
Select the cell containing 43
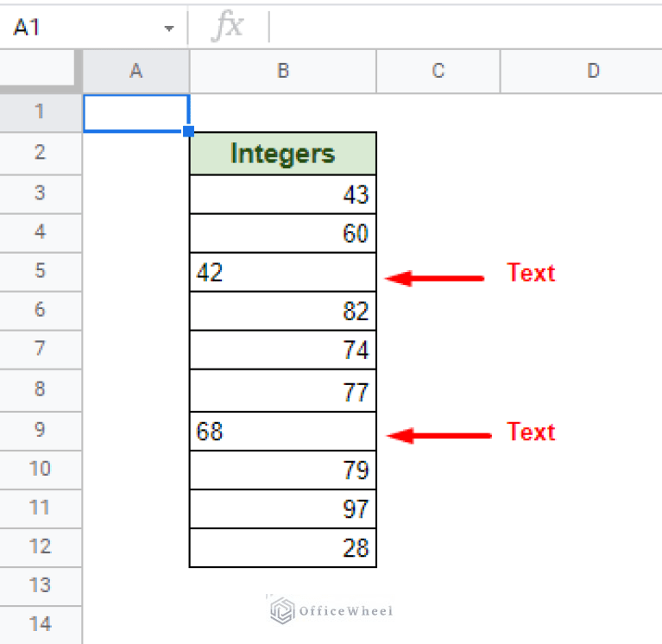coord(282,194)
